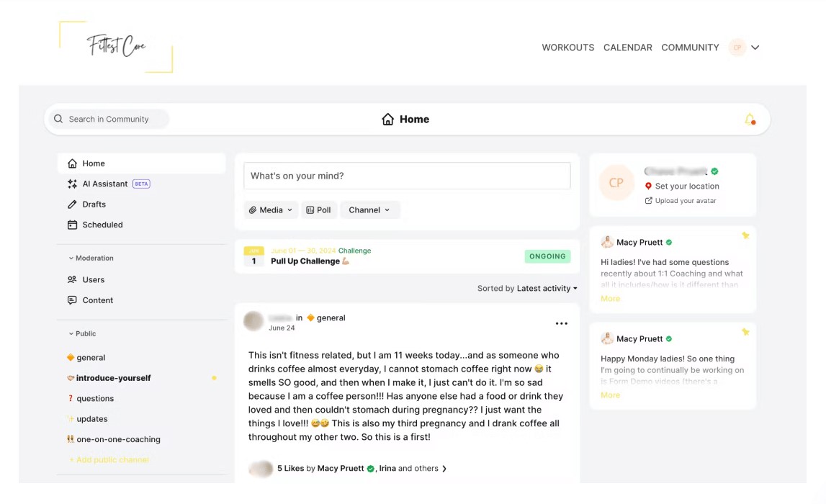
Task: Open Drafts in the sidebar
Action: click(x=94, y=204)
